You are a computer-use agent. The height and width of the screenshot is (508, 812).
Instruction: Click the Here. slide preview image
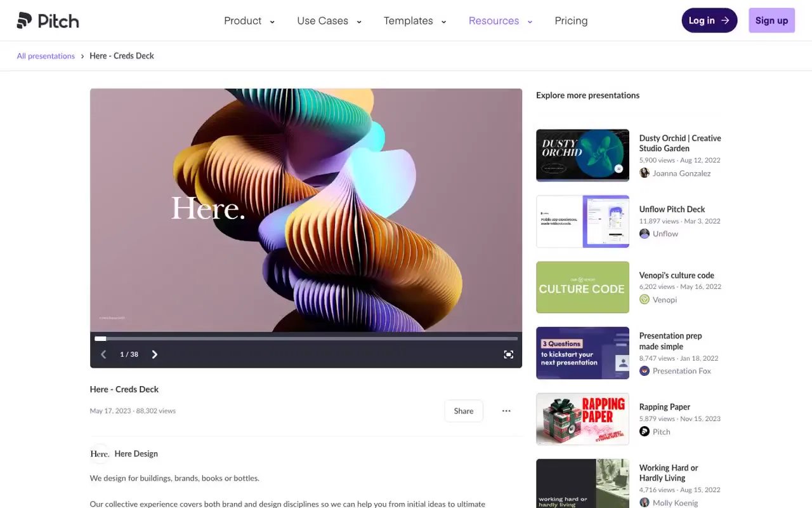(306, 210)
